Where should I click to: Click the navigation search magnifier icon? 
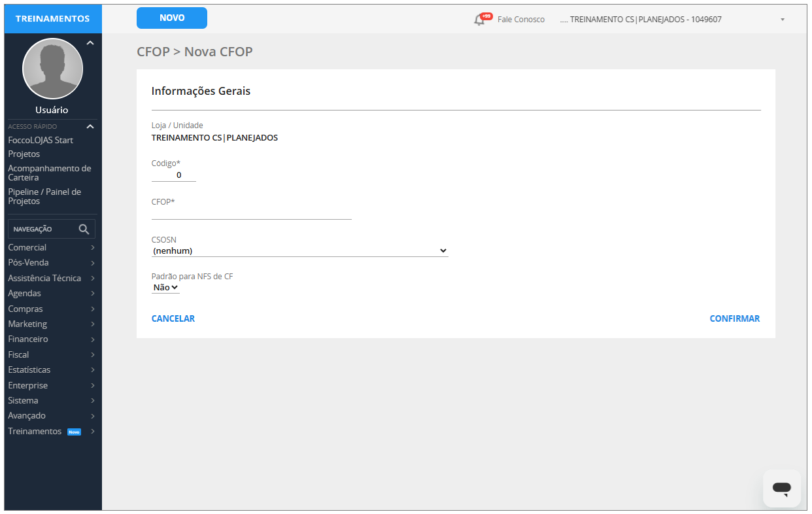(x=84, y=229)
